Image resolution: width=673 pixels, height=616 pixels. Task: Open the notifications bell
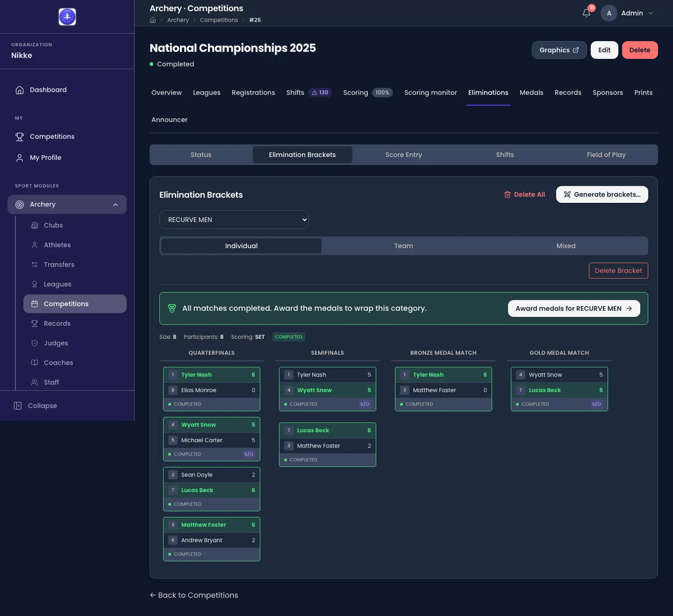pyautogui.click(x=587, y=13)
